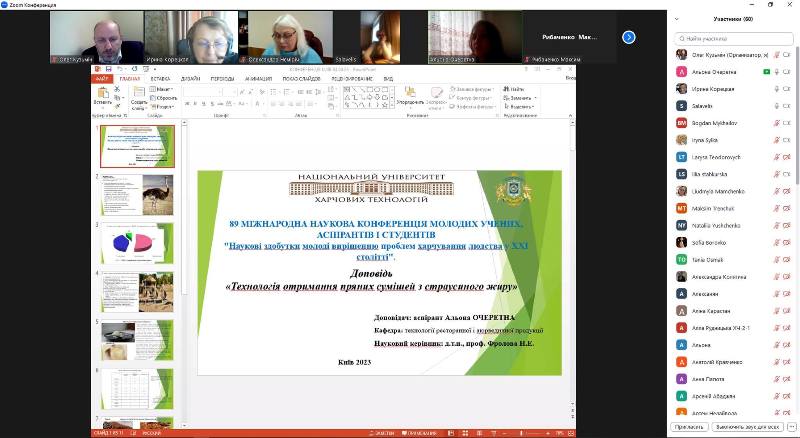
Task: Click the Cut scissors icon
Action: coord(117,89)
